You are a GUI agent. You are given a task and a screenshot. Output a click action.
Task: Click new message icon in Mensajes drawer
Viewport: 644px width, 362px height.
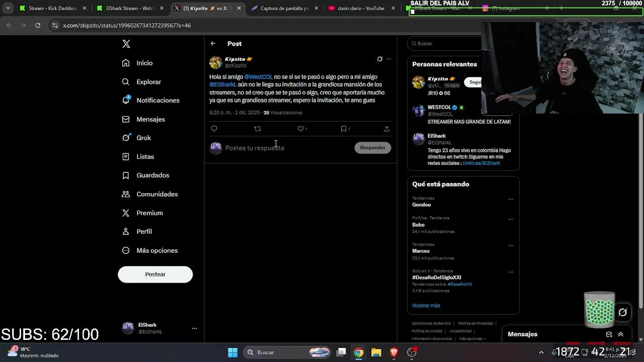609,334
